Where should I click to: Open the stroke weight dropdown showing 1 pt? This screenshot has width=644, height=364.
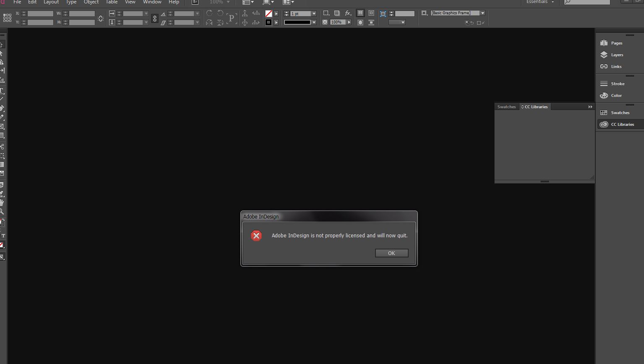point(314,13)
